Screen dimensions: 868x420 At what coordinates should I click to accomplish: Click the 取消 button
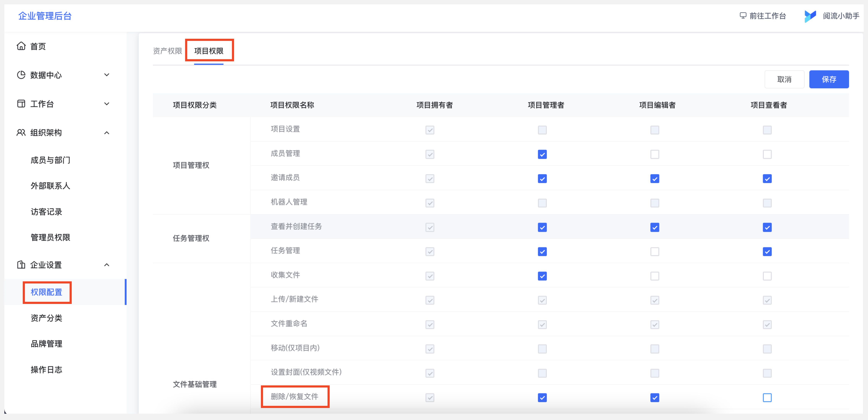click(784, 79)
